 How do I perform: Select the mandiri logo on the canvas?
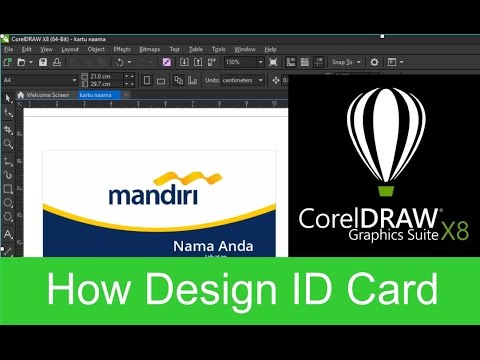(165, 188)
